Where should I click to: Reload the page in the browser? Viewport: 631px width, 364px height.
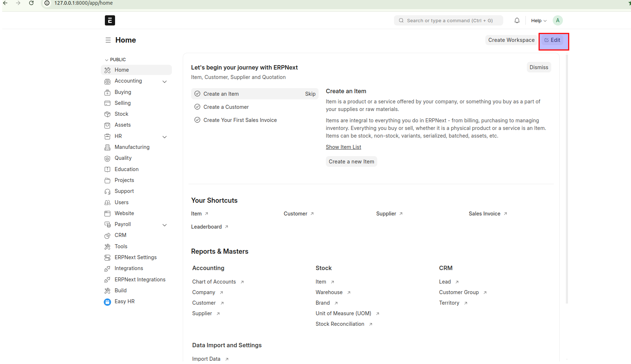click(x=31, y=3)
